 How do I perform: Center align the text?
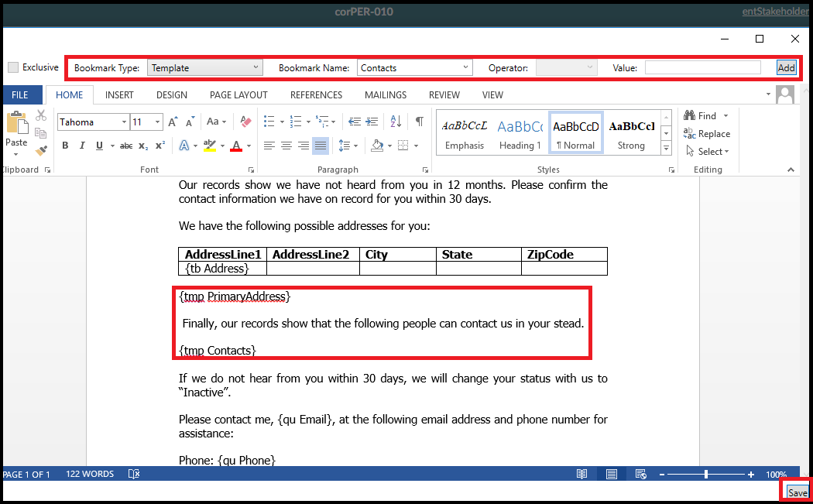(286, 146)
